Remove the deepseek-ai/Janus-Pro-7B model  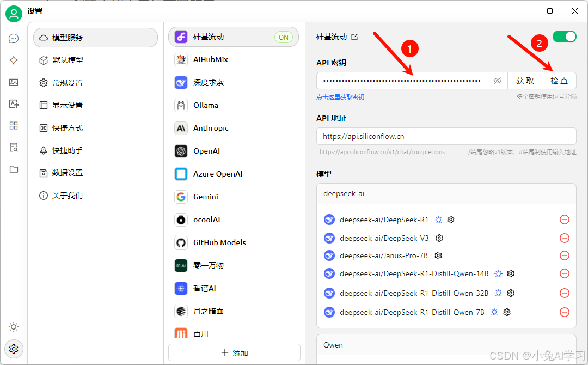pos(565,255)
